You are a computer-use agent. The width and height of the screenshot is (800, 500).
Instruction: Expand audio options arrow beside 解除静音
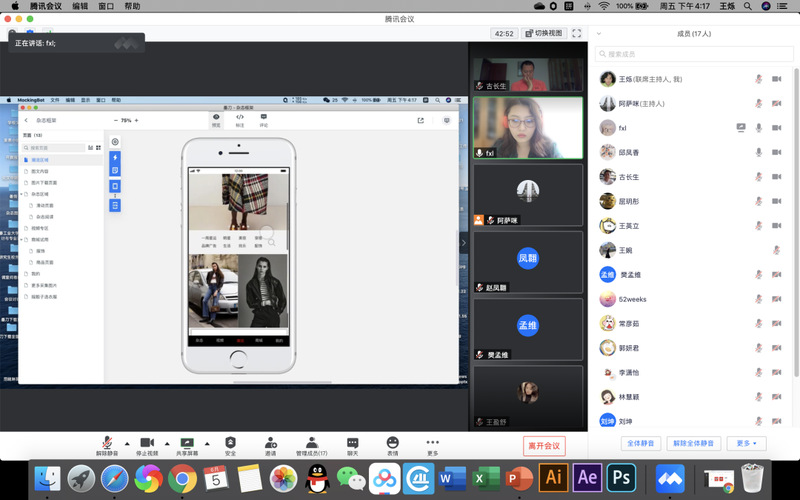point(126,442)
